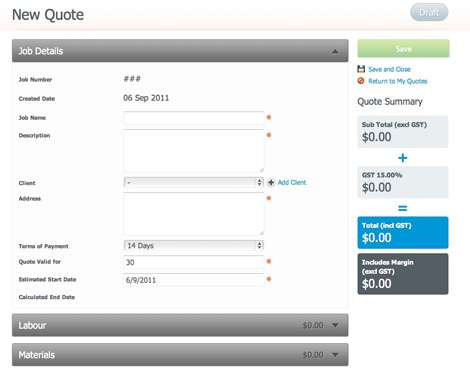Click the plus icon beside Add Client
This screenshot has height=370, width=470.
(x=271, y=182)
